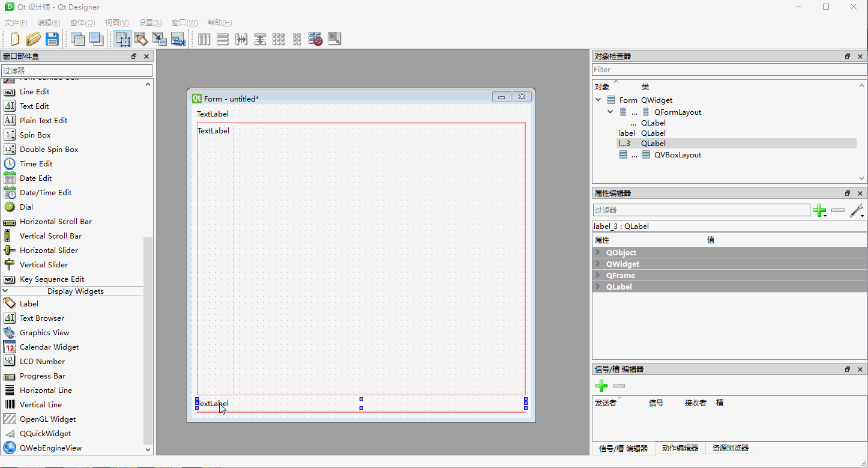Switch to the 动作编辑器 tab

pos(680,448)
